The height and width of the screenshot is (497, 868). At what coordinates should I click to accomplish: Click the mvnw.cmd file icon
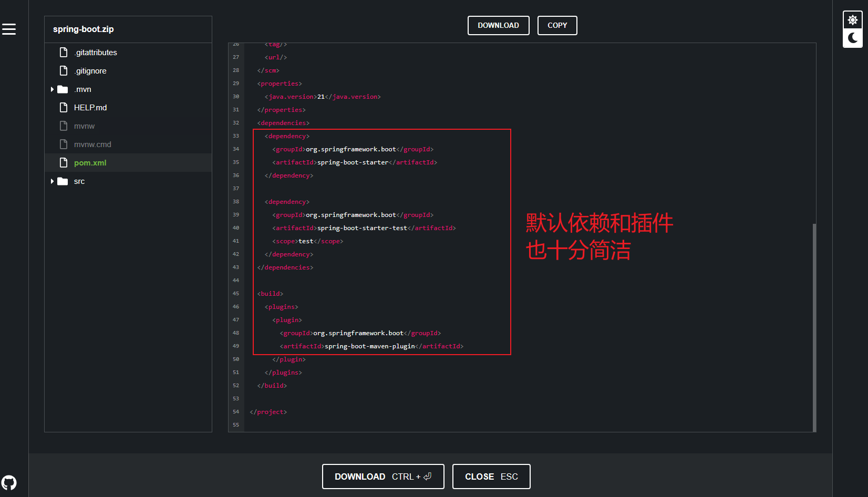64,144
